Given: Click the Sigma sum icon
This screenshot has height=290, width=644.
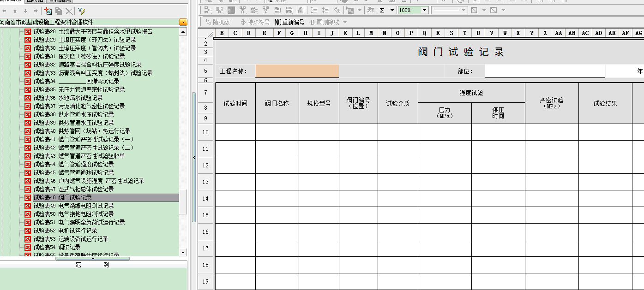Looking at the screenshot, I should pyautogui.click(x=382, y=10).
